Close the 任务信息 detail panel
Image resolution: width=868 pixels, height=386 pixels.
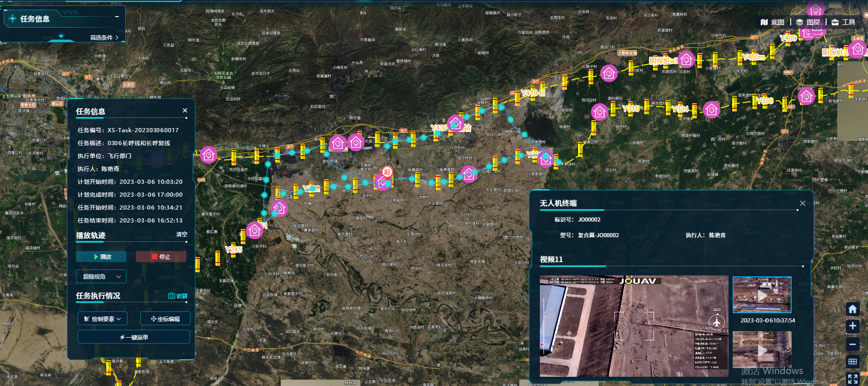point(185,111)
